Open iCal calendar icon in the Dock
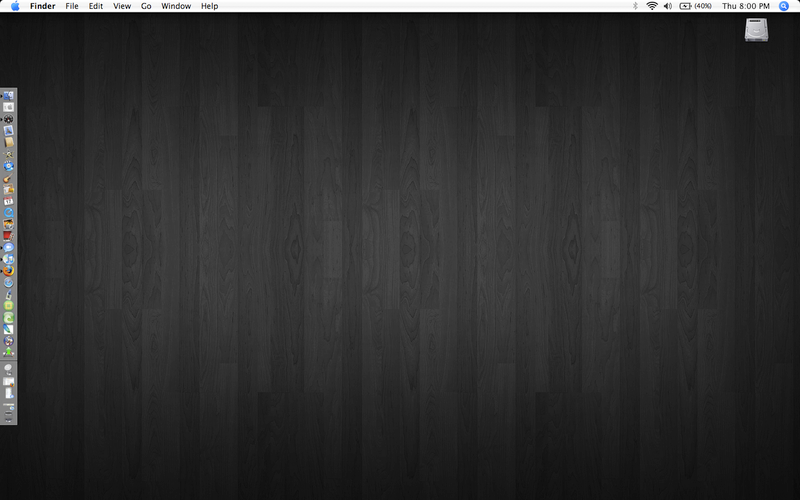This screenshot has width=800, height=500. pos(9,201)
